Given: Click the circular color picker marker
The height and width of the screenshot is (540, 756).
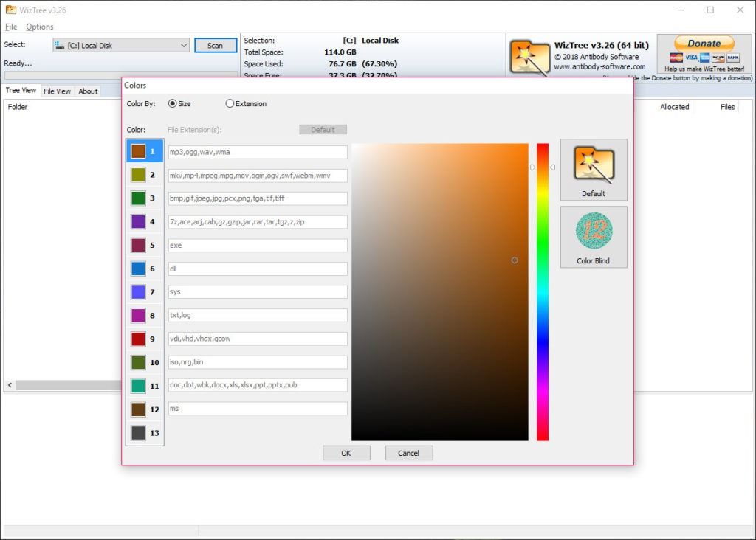Looking at the screenshot, I should 515,260.
